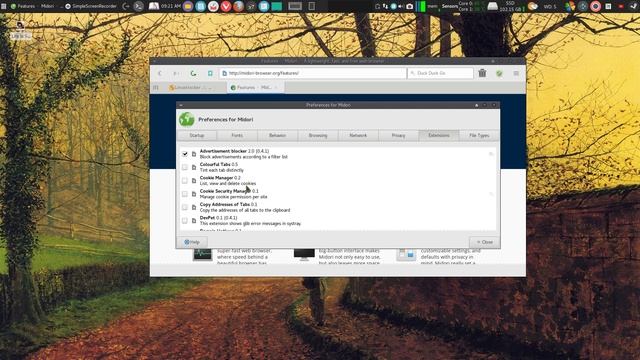This screenshot has width=640, height=360.
Task: Open the Behavior tab in Preferences
Action: (278, 136)
